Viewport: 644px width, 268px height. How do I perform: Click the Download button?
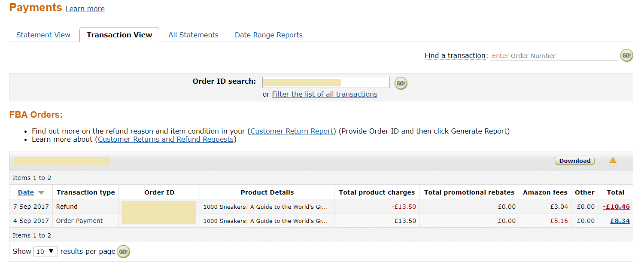click(x=574, y=161)
